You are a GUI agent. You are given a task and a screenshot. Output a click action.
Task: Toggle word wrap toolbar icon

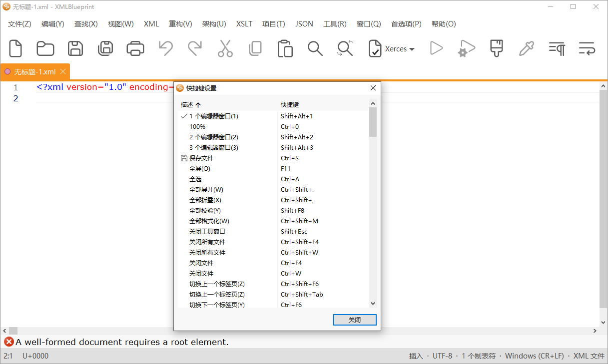click(587, 48)
